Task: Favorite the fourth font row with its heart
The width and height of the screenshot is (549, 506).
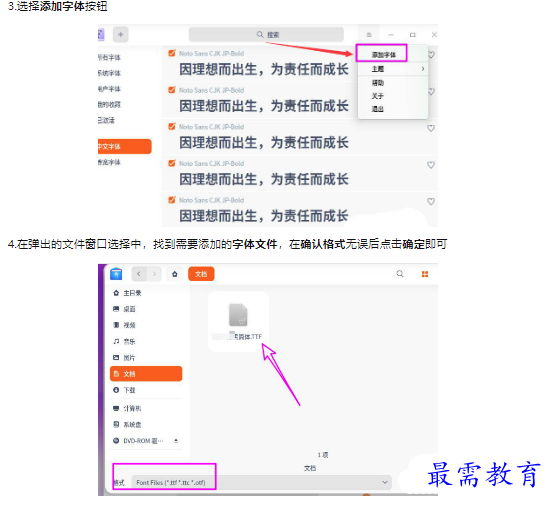Action: click(431, 165)
